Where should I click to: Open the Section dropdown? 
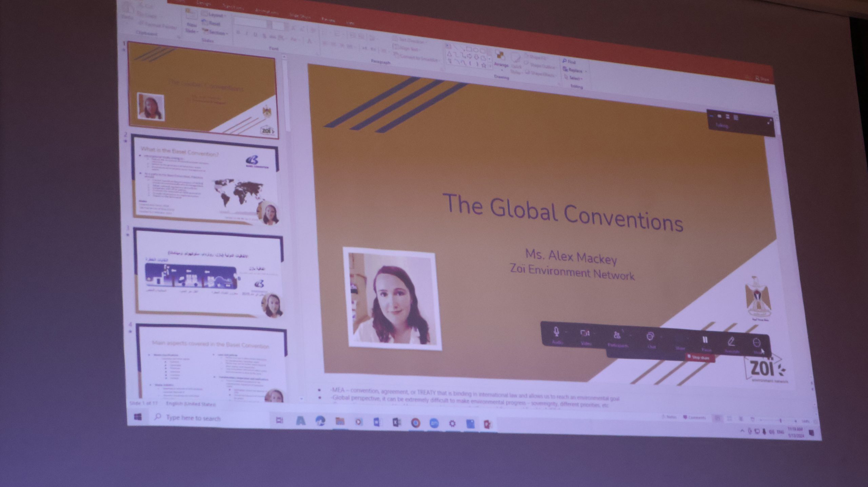[216, 32]
